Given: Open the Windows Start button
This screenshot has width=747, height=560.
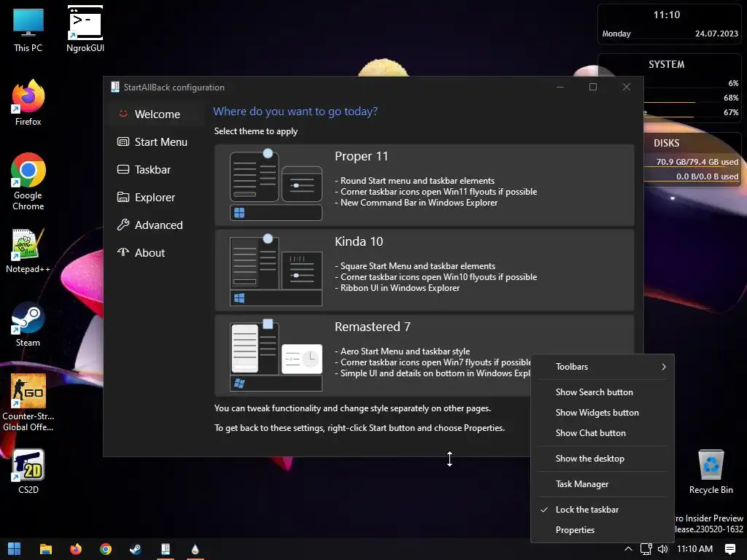Looking at the screenshot, I should tap(15, 549).
